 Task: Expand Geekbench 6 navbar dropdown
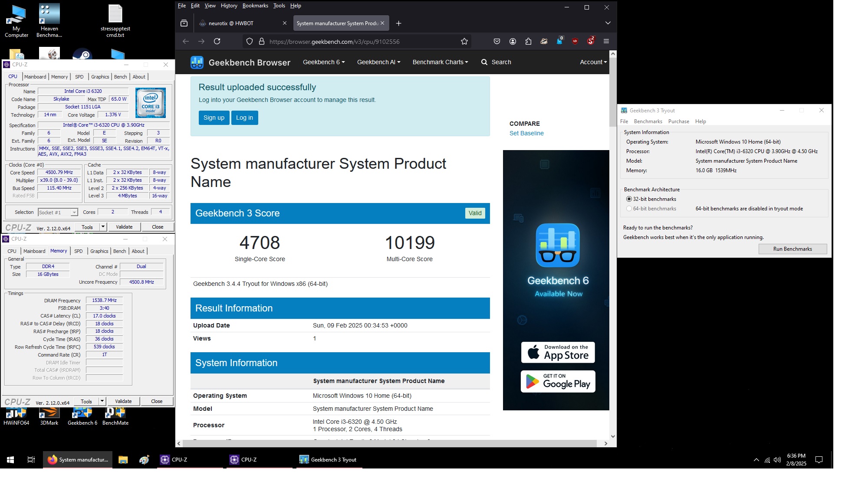click(324, 62)
